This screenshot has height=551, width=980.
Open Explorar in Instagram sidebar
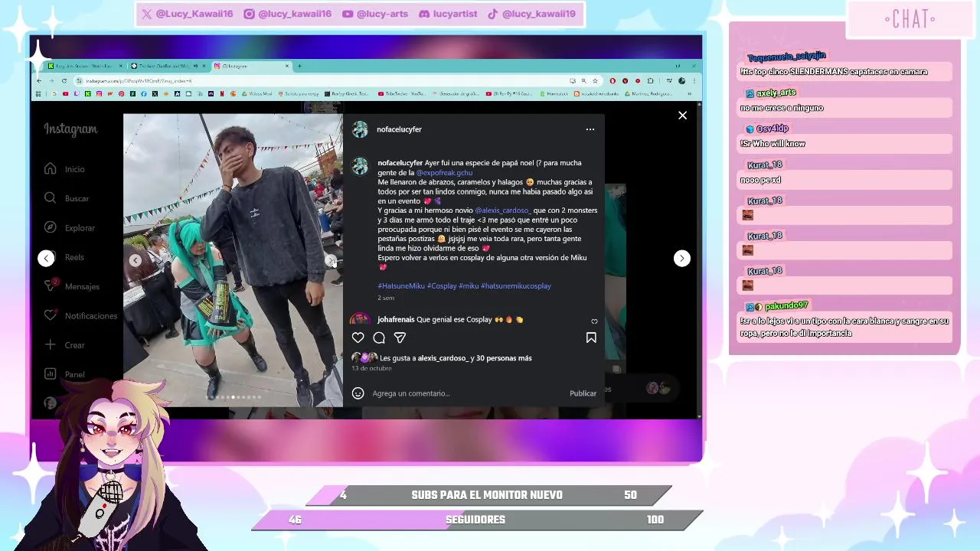tap(69, 227)
